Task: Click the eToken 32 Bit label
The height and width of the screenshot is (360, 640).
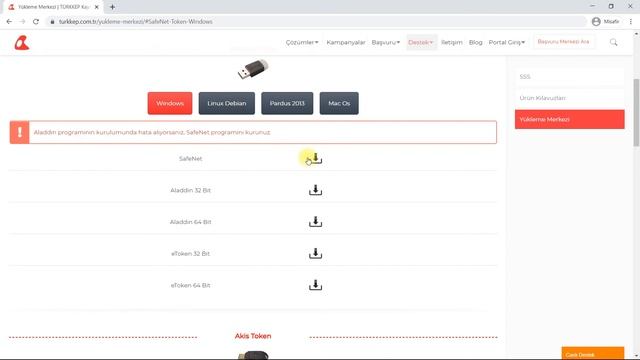Action: pos(191,253)
